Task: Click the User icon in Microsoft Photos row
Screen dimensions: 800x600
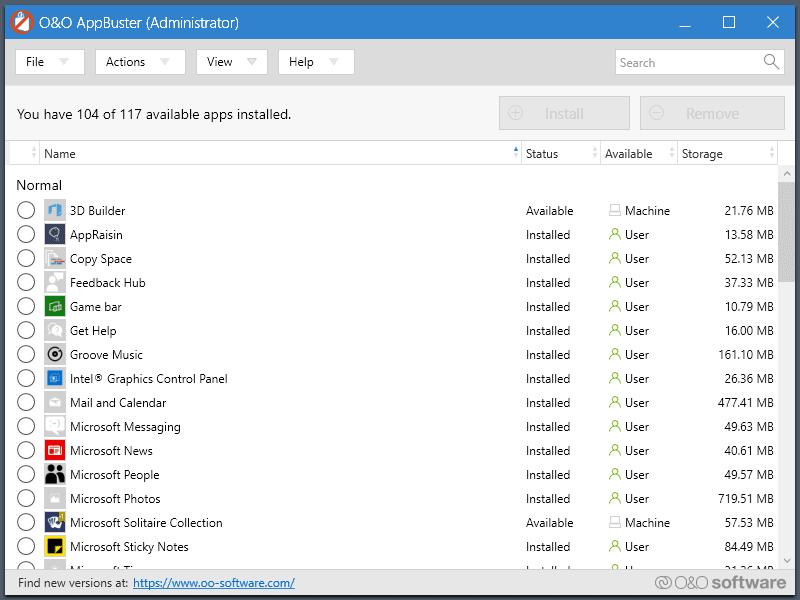Action: pyautogui.click(x=615, y=498)
